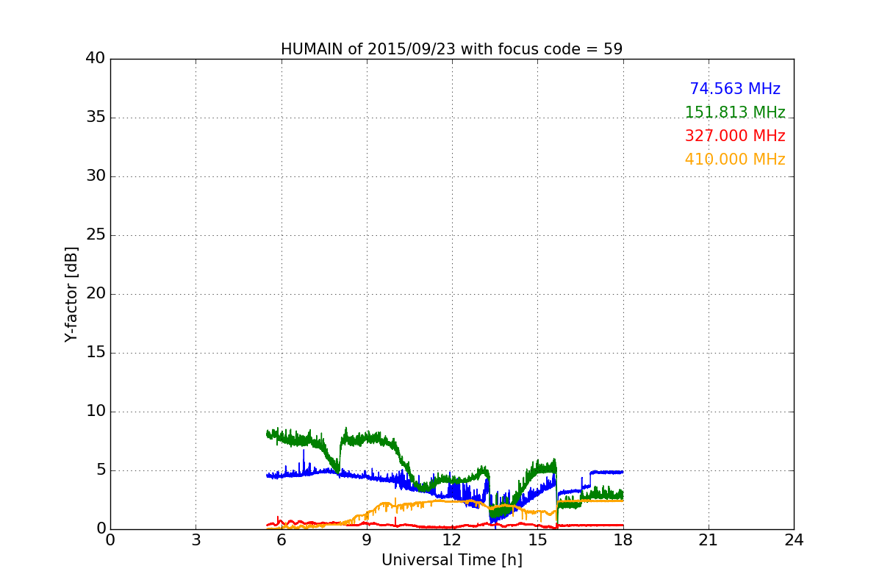Click y-axis tick label 20

coord(96,294)
